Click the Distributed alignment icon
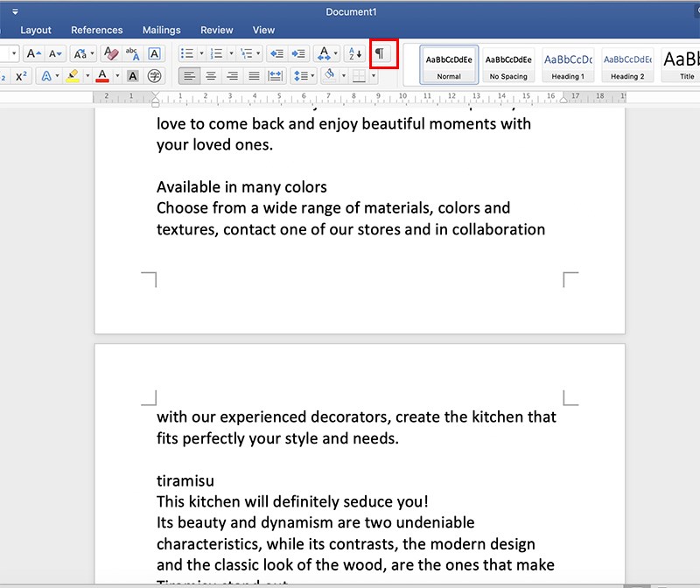 tap(276, 76)
